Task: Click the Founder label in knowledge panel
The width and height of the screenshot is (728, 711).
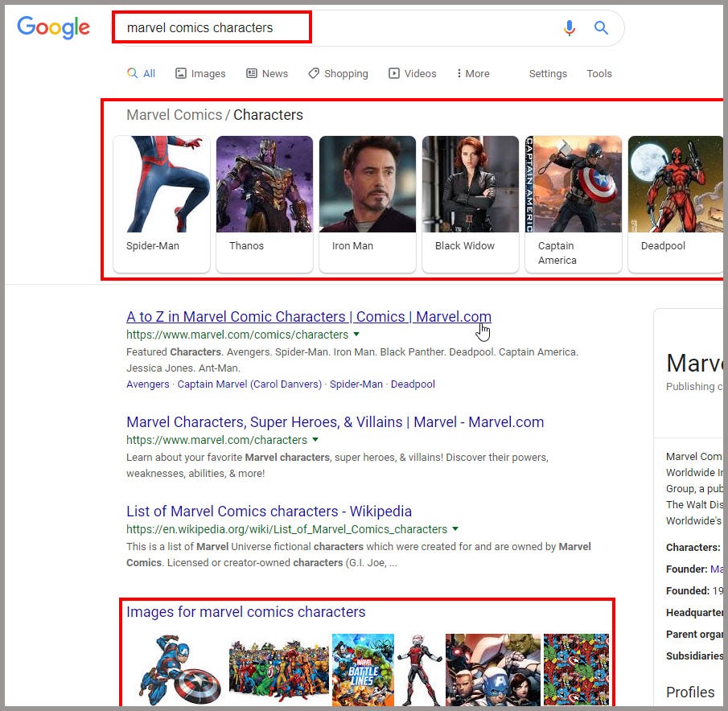Action: click(686, 569)
